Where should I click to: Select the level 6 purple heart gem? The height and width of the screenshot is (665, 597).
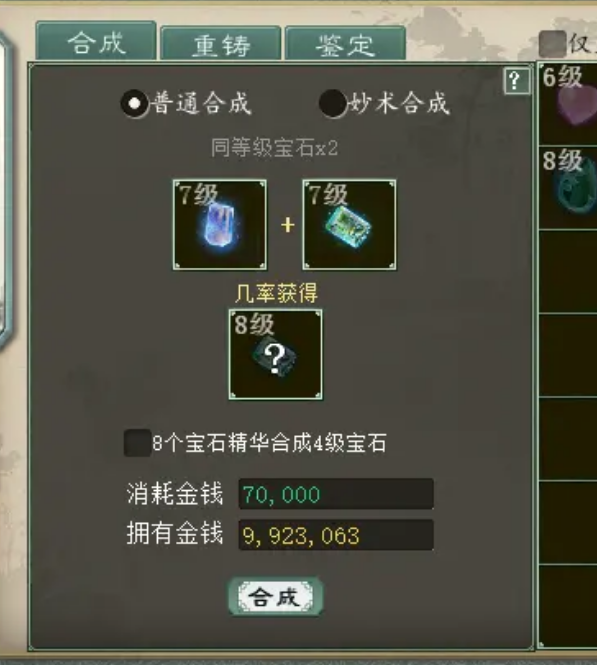pyautogui.click(x=568, y=103)
